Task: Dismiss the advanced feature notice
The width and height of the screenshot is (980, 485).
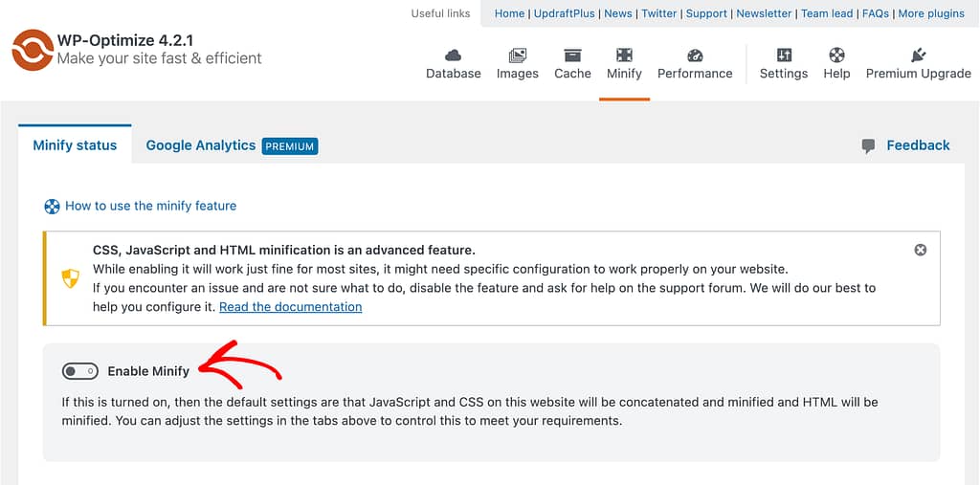Action: coord(920,250)
